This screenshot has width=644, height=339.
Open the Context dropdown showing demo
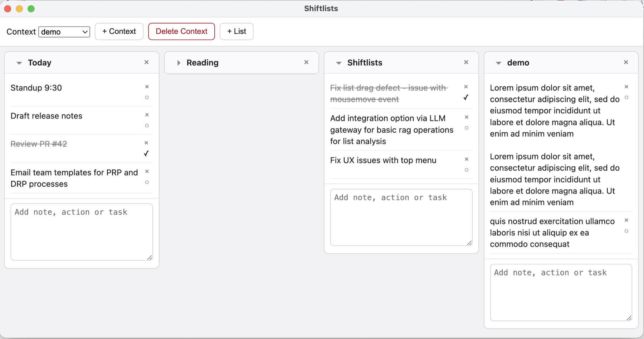[x=64, y=32]
